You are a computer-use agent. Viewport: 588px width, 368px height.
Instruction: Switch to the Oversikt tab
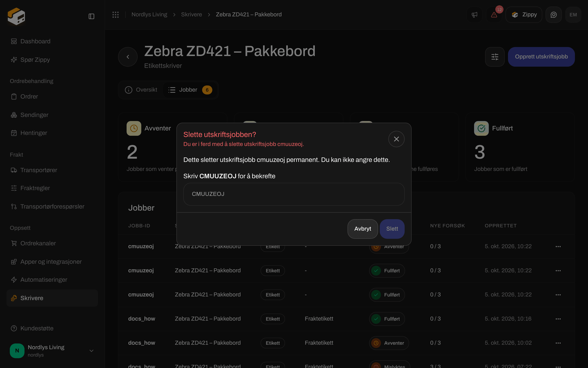click(x=141, y=90)
